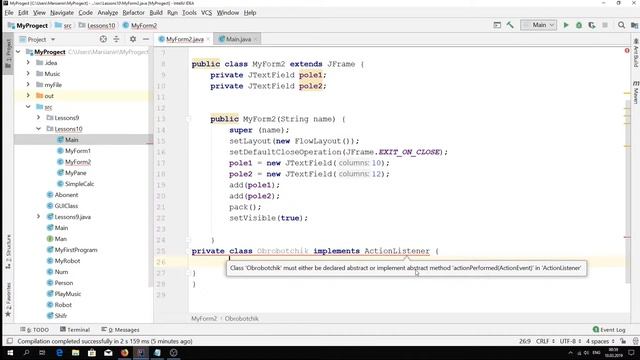Screen dimensions: 640x360
Task: Open the Refactor menu
Action: (x=133, y=13)
